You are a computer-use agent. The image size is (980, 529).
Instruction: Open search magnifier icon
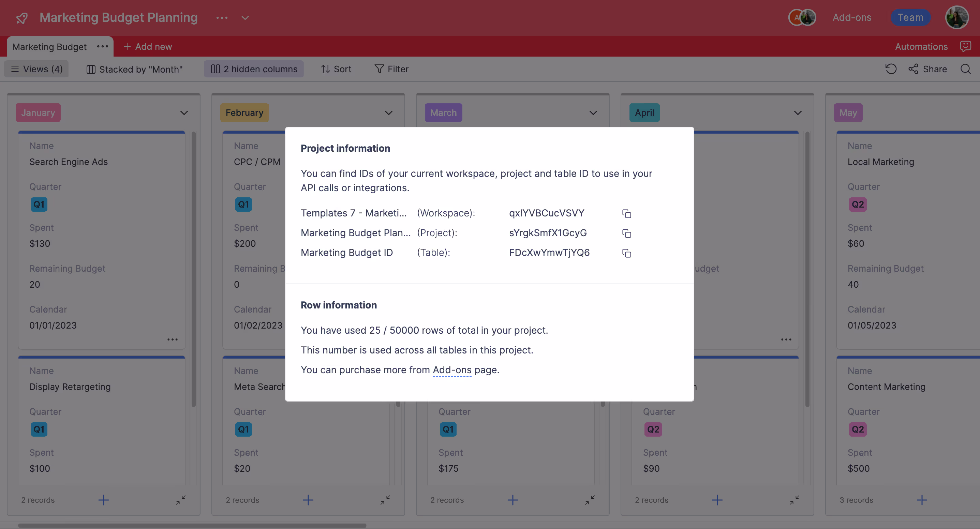966,69
